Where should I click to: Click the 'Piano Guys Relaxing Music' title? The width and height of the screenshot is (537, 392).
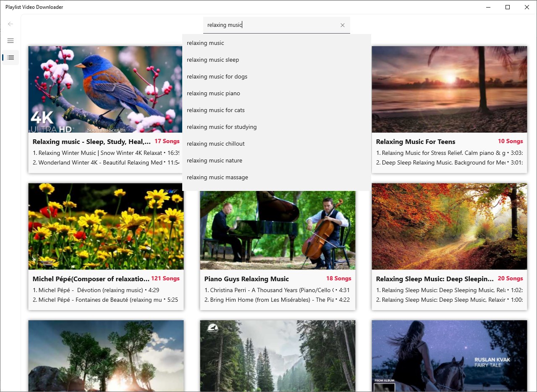tap(246, 279)
